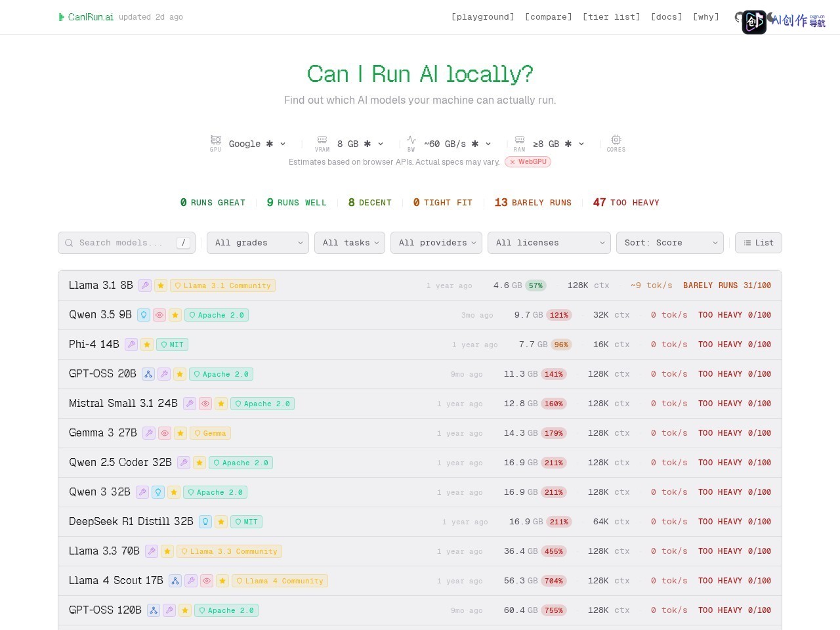840x630 pixels.
Task: Click the star icon on Qwen 2.5 Coder 32B
Action: pos(199,463)
